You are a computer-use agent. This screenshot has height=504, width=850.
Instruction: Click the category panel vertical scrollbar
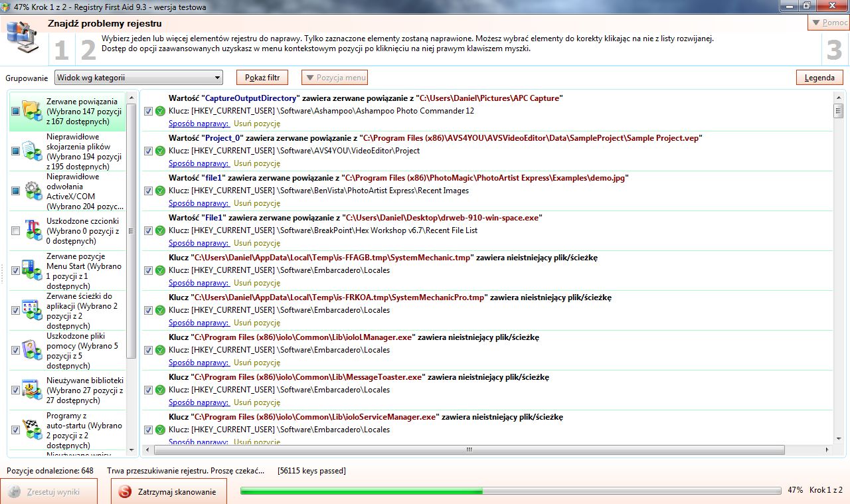131,230
